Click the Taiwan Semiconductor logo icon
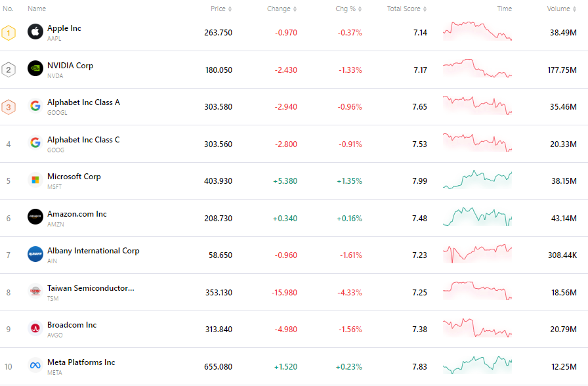Viewport: 588px width, 386px height. (35, 291)
